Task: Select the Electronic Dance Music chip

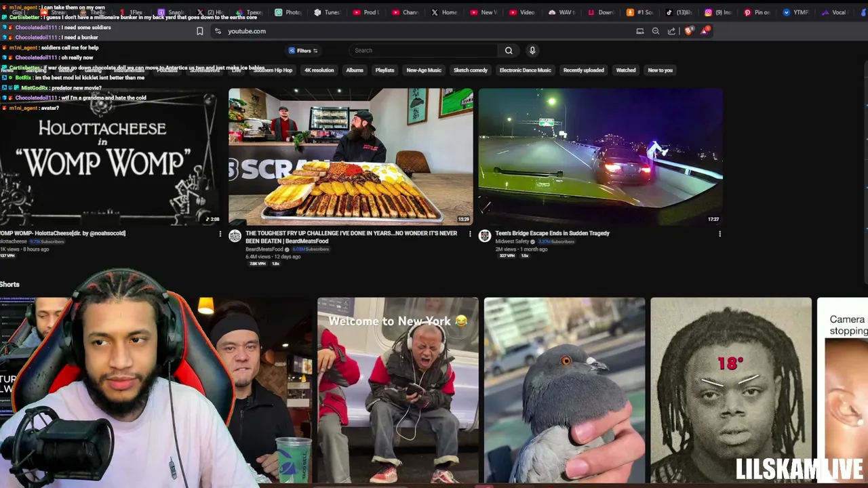Action: 526,70
